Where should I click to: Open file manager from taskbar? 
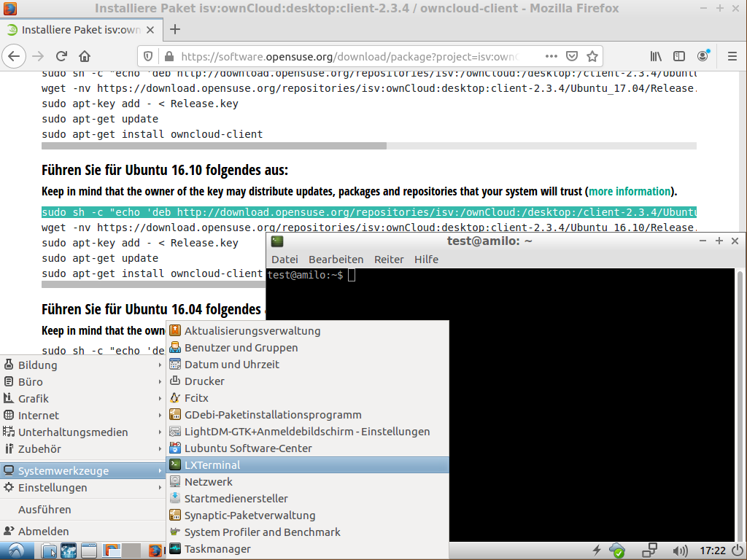click(48, 551)
